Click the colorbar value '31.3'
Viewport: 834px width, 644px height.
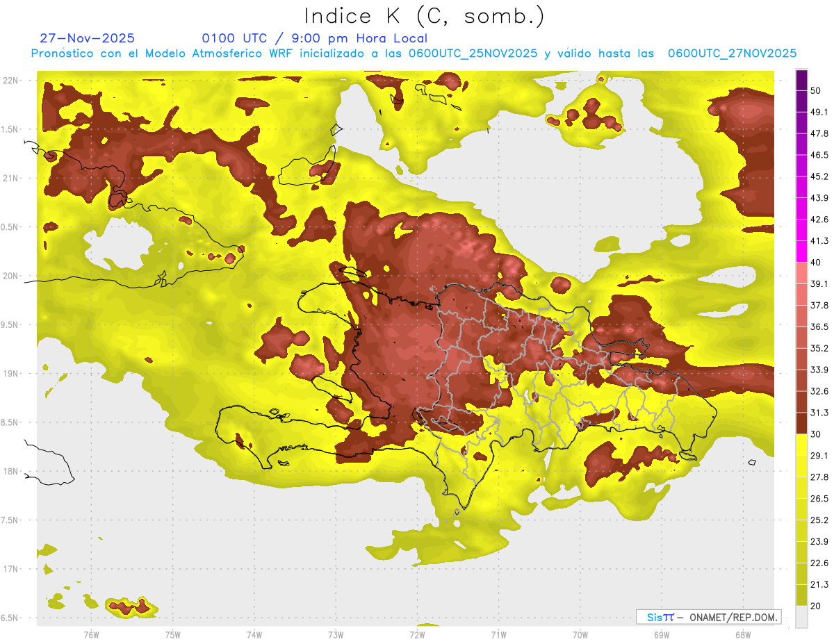pyautogui.click(x=819, y=413)
